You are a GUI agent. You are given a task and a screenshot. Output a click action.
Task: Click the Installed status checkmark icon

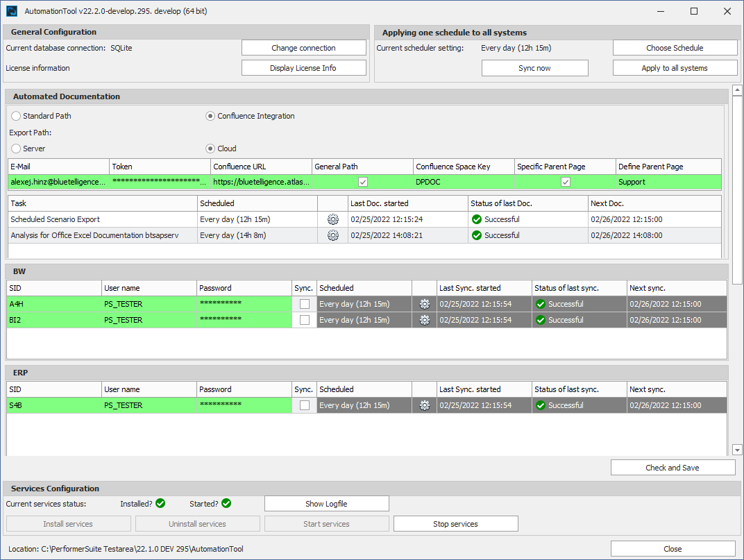[x=160, y=504]
